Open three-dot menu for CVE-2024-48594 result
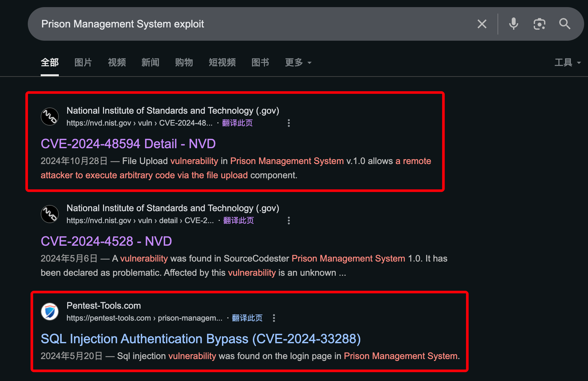 click(x=289, y=123)
